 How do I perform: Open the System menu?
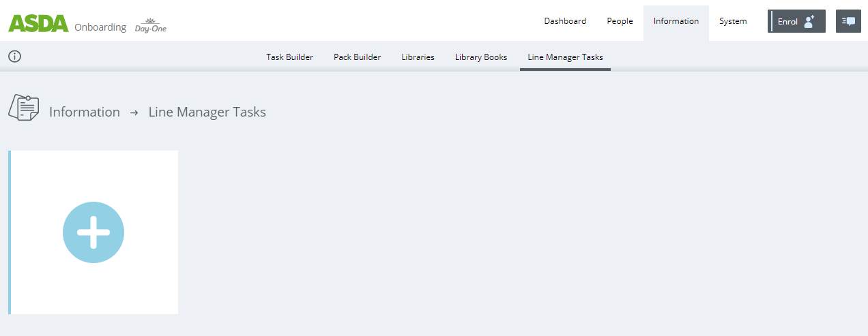732,21
